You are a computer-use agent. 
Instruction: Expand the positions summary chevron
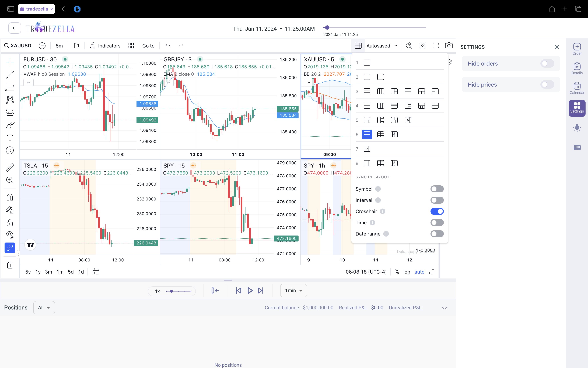point(444,308)
